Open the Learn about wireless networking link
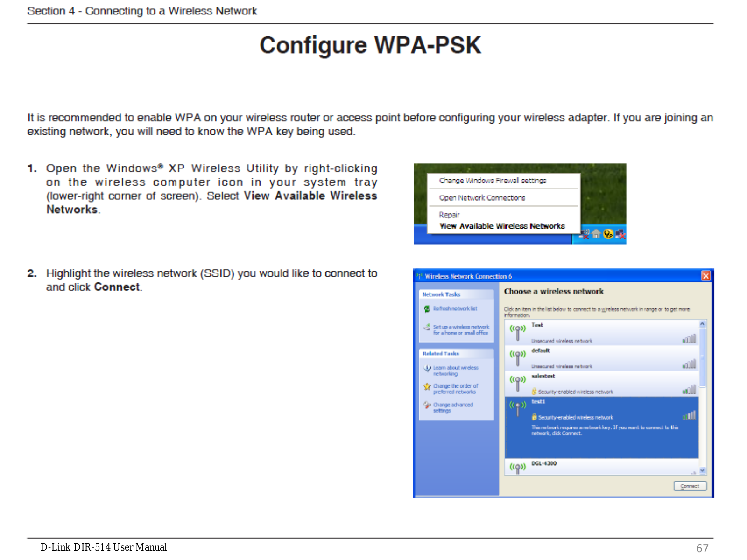This screenshot has height=560, width=747. [456, 371]
